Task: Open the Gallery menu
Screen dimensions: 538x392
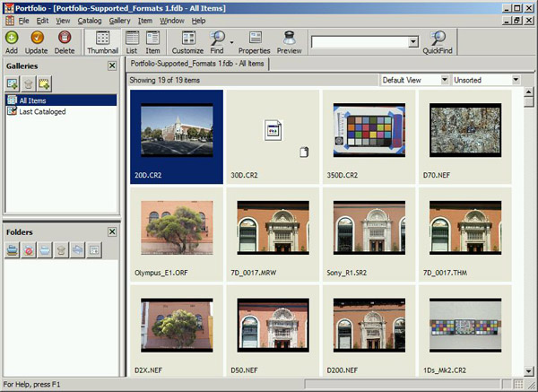Action: (120, 21)
